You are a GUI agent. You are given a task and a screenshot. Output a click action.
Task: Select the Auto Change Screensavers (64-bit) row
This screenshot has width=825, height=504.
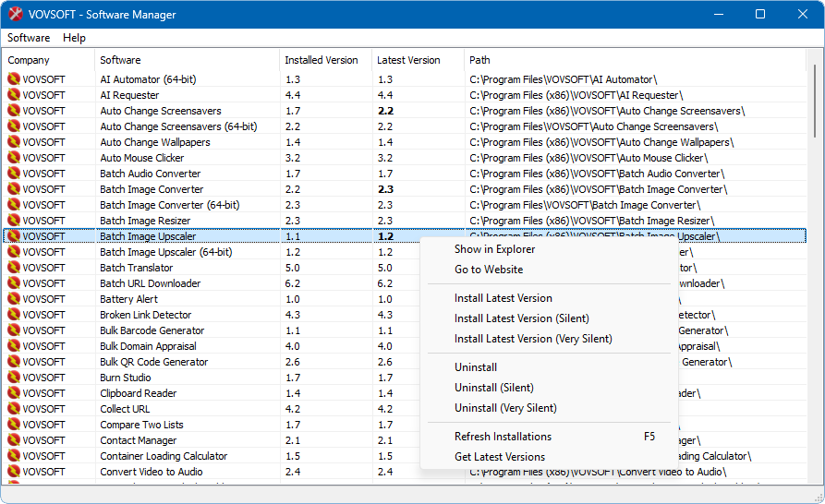tap(404, 126)
